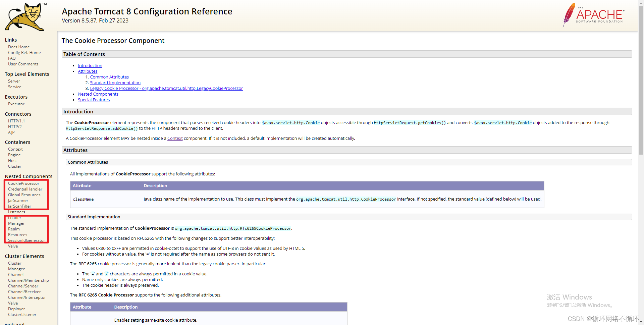Open Loader nested component page

[15, 218]
